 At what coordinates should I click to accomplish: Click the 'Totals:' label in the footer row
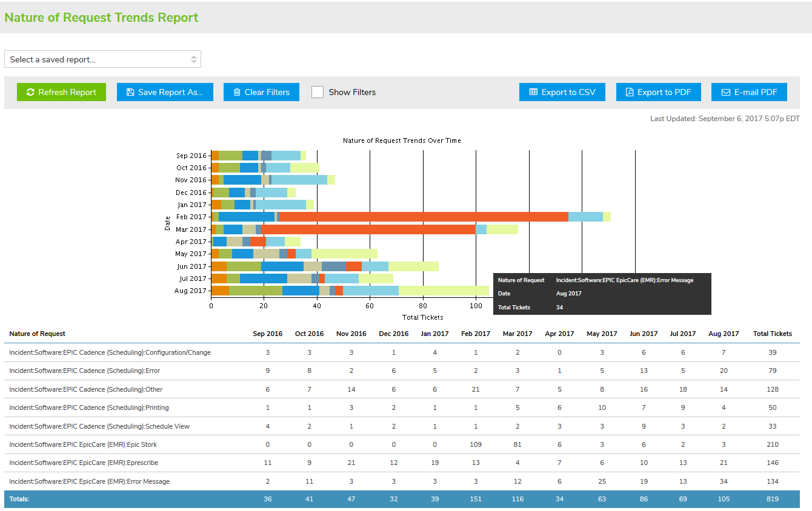[x=19, y=499]
